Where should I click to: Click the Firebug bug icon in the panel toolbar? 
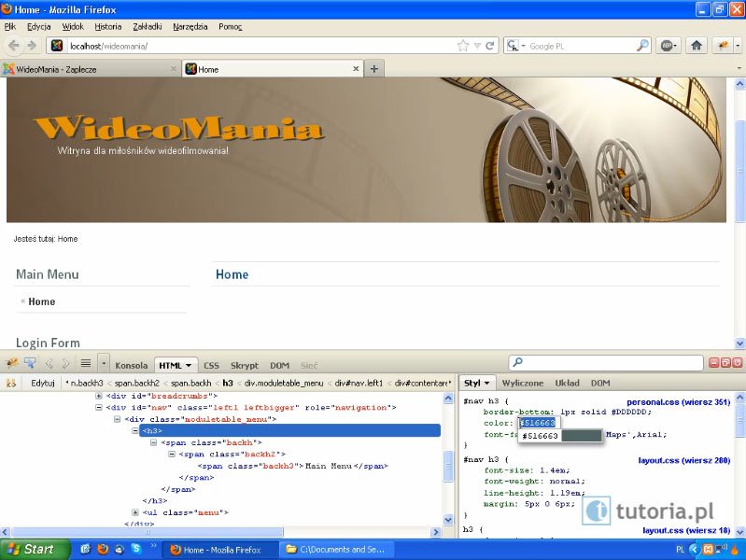coord(12,364)
